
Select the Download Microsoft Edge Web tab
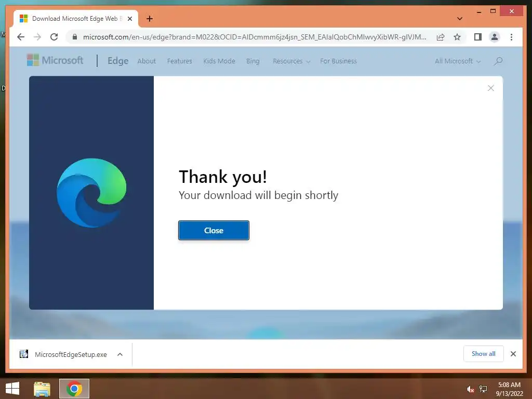(76, 19)
